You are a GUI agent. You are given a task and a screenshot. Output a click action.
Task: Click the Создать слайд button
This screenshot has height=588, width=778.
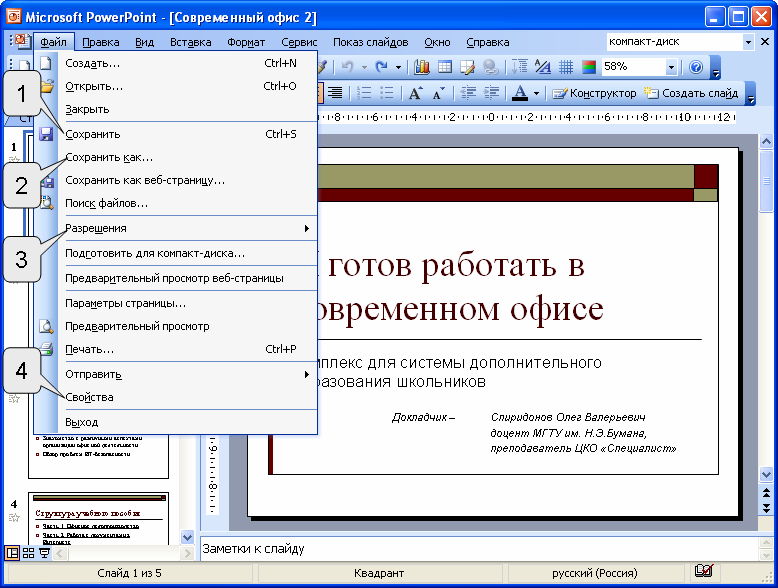pos(692,93)
